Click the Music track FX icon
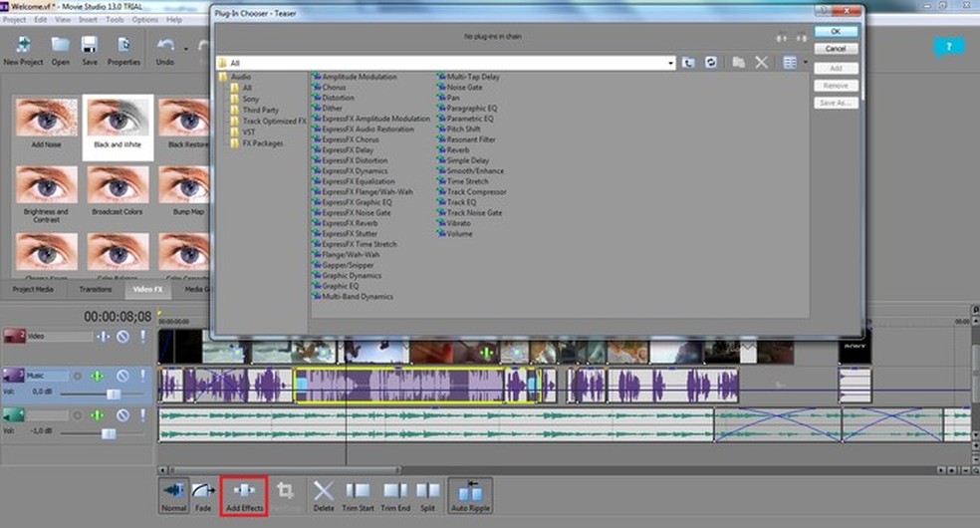Image resolution: width=980 pixels, height=528 pixels. point(97,377)
